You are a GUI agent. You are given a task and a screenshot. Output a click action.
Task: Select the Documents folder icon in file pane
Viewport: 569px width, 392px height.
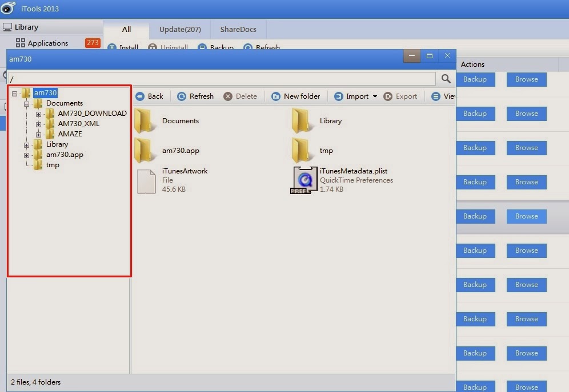pyautogui.click(x=144, y=121)
